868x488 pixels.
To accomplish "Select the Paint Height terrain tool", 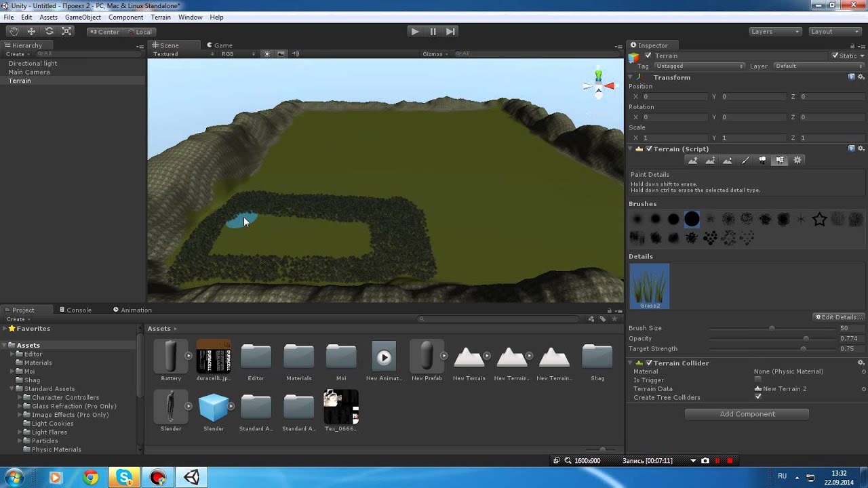I will coord(710,160).
